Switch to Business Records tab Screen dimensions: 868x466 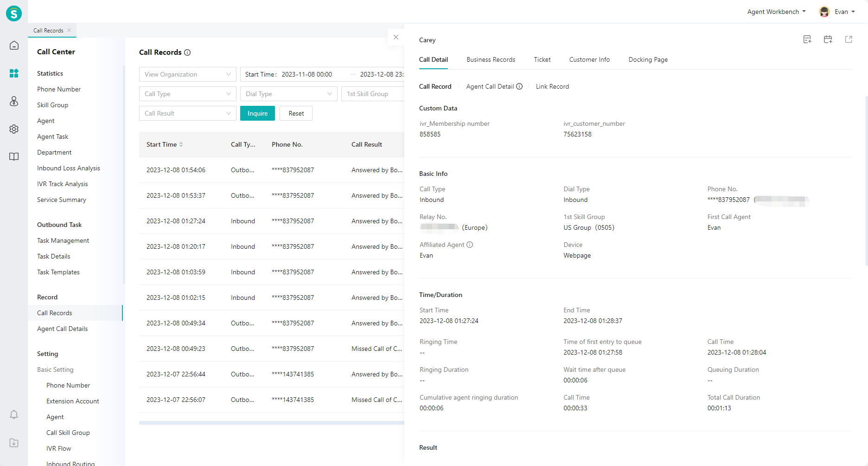491,59
